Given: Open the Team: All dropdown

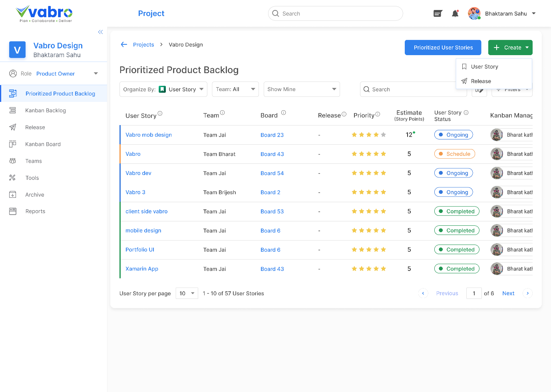Looking at the screenshot, I should point(235,89).
